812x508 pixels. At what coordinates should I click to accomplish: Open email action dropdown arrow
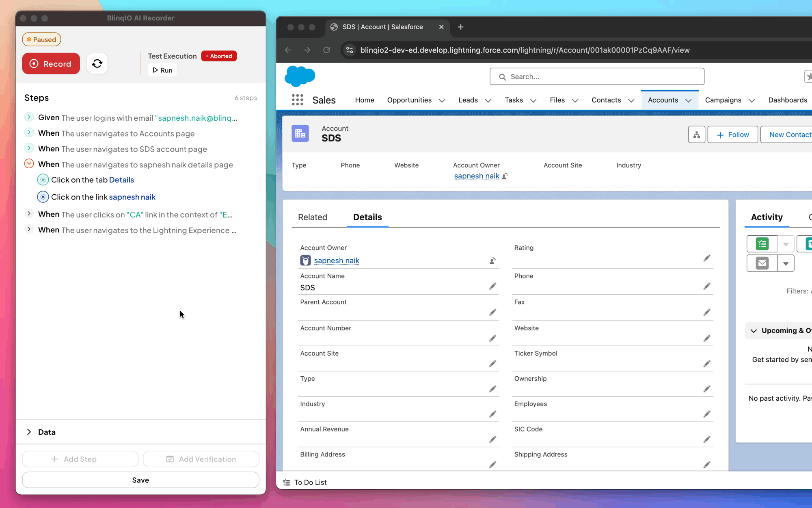tap(786, 264)
